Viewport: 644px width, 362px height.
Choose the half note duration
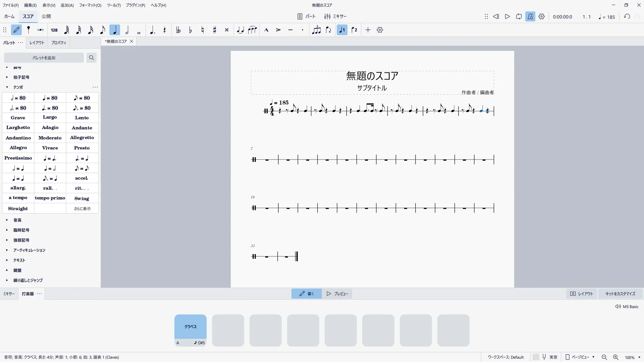[127, 30]
